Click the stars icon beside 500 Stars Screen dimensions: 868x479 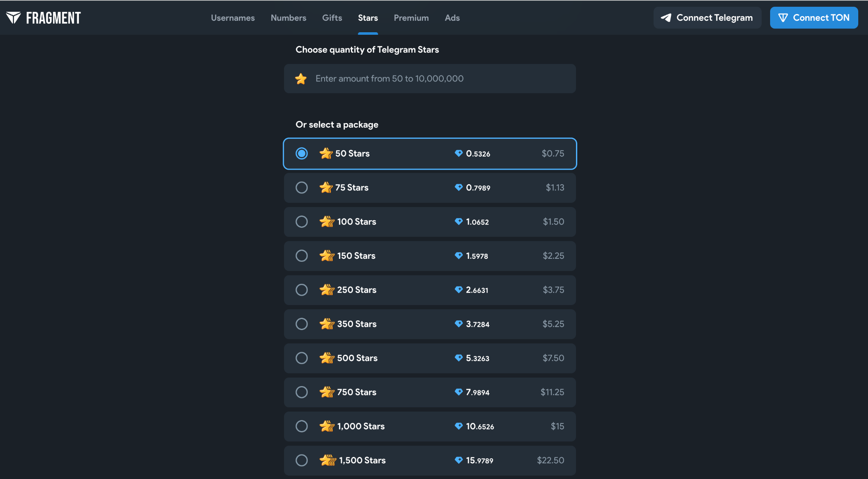(x=327, y=358)
